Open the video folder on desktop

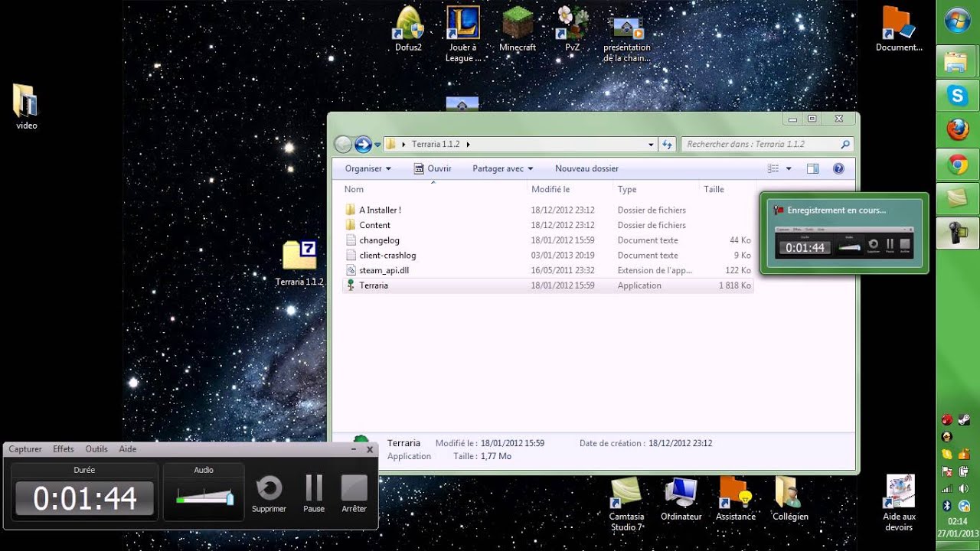click(27, 107)
